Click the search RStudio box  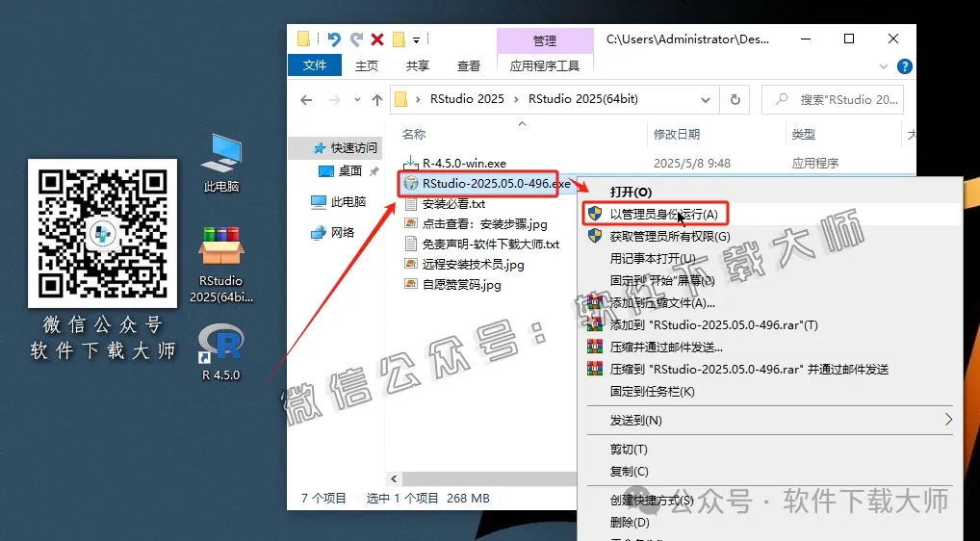coord(833,100)
